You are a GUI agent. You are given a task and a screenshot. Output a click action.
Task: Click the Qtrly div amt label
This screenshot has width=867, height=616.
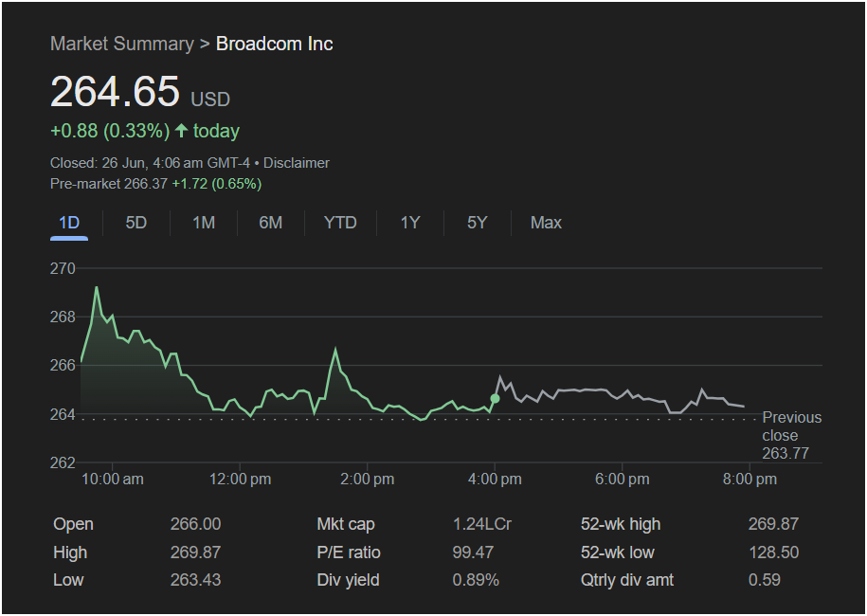(627, 580)
